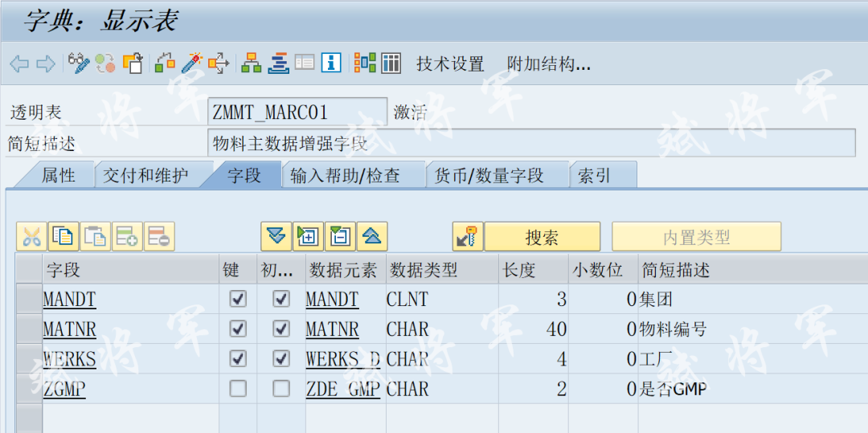Toggle initial value checkbox for MANDT row
Image resolution: width=868 pixels, height=433 pixels.
click(x=281, y=300)
